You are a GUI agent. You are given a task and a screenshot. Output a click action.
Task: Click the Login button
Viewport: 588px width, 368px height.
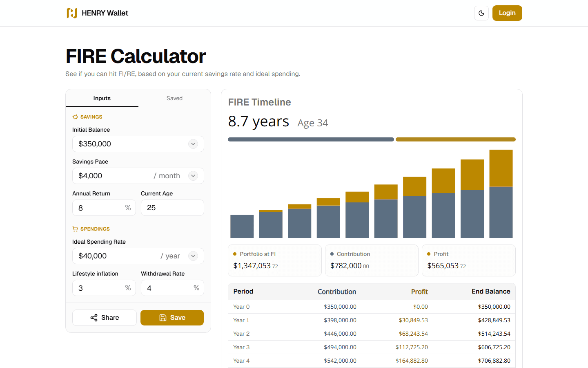pyautogui.click(x=507, y=13)
